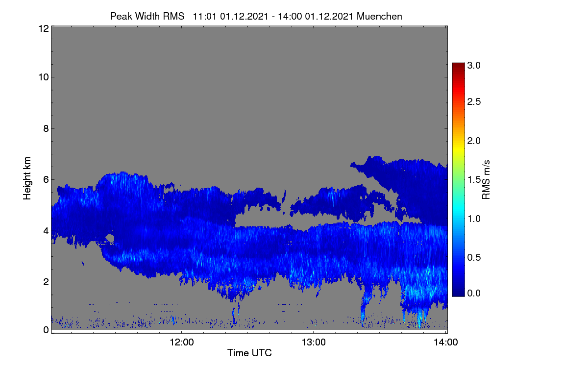Click the 10 km height tick label
Viewport: 588px width, 392px height.
pos(43,77)
